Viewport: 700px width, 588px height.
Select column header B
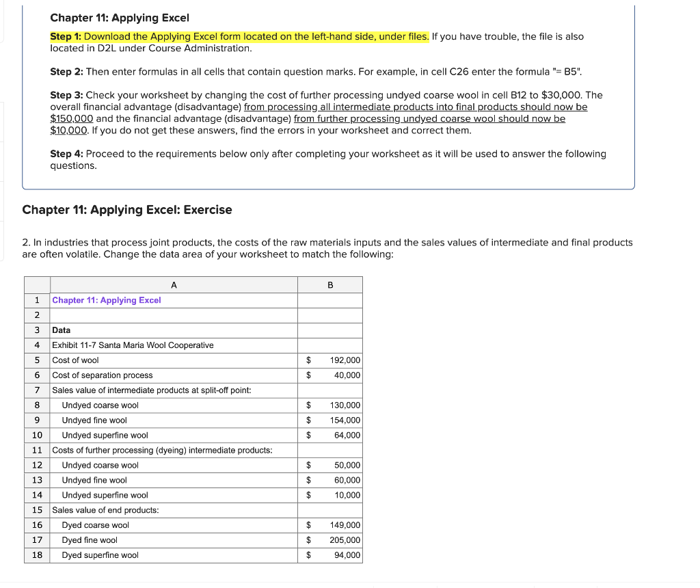tap(330, 284)
